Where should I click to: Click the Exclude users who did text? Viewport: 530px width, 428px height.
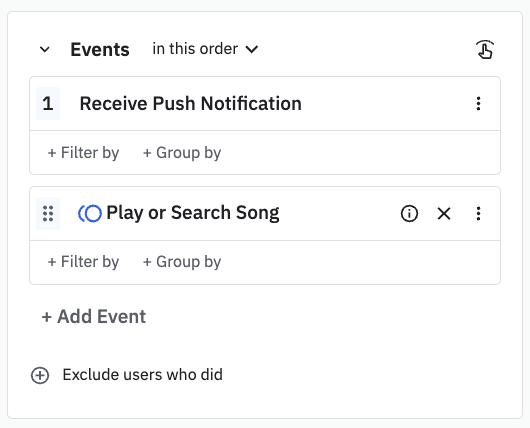tap(143, 375)
